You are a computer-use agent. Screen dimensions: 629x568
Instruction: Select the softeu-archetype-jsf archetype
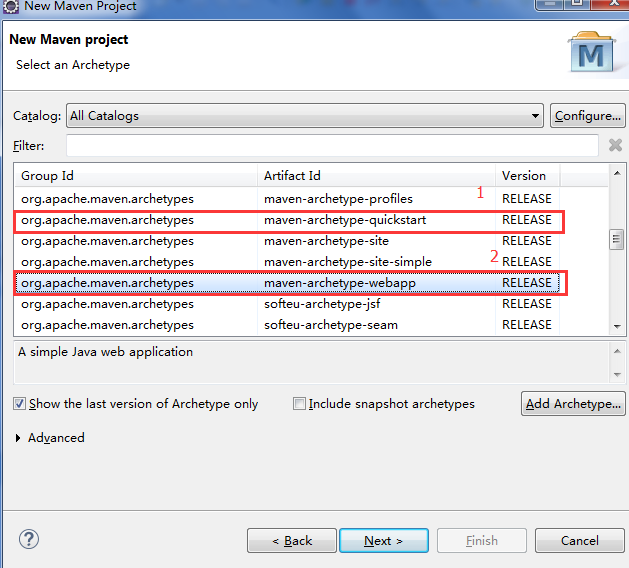(287, 304)
